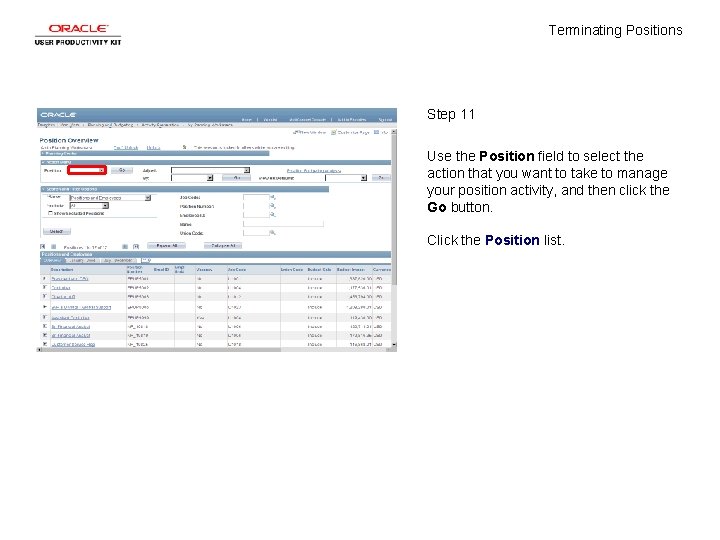This screenshot has height=540, width=720.
Task: Click the Sign out link in Oracle header
Action: [x=385, y=119]
